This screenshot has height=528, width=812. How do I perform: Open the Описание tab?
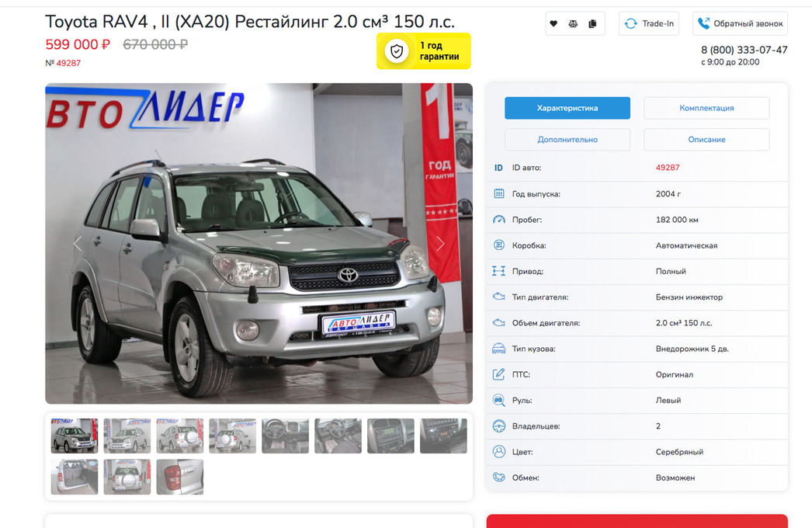706,140
